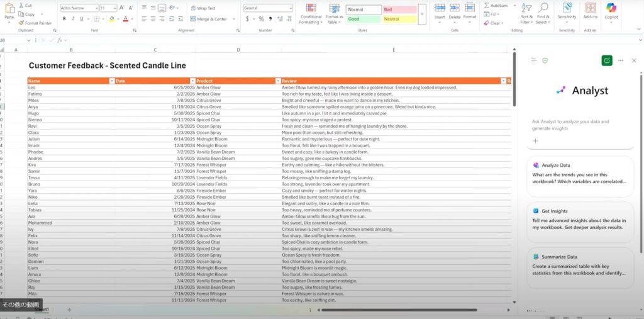Click the Analyze Data suggestion card
The width and height of the screenshot is (644, 319).
(x=580, y=174)
